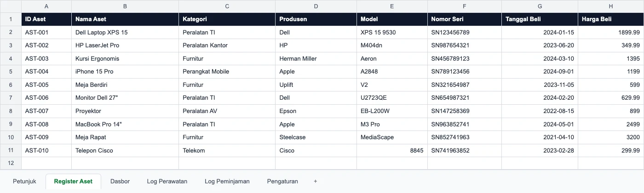Open the Log Perawatan sheet tab
Image resolution: width=644 pixels, height=193 pixels.
point(167,182)
